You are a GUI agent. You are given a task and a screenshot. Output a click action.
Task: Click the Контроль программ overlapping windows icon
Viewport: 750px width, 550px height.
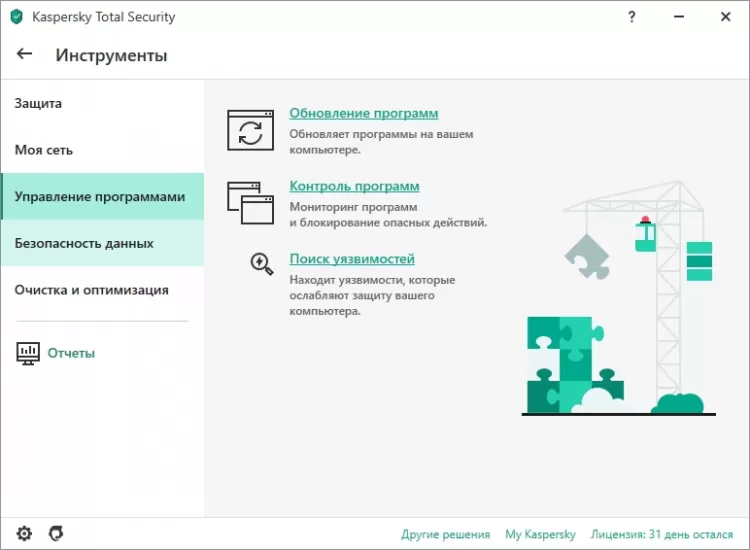point(250,203)
